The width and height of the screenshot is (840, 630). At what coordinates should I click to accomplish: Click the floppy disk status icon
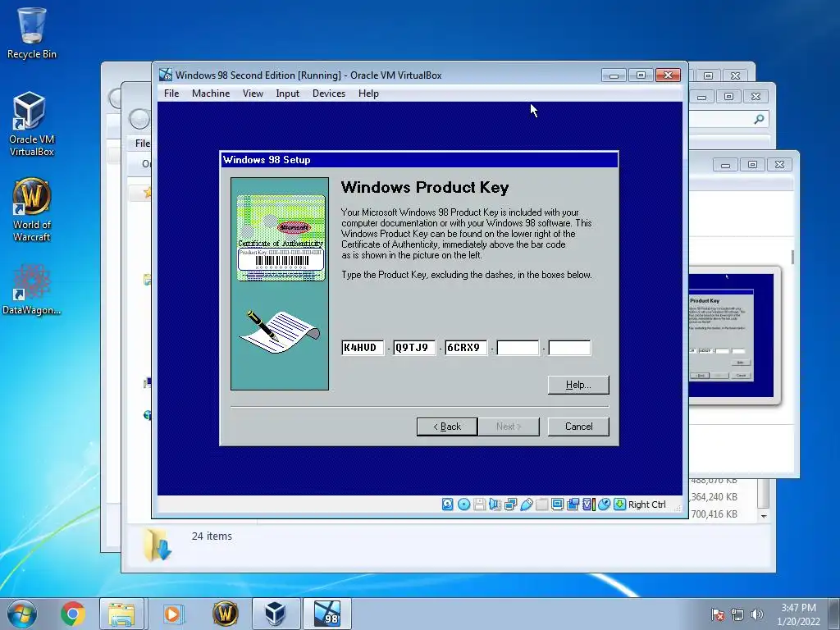479,504
